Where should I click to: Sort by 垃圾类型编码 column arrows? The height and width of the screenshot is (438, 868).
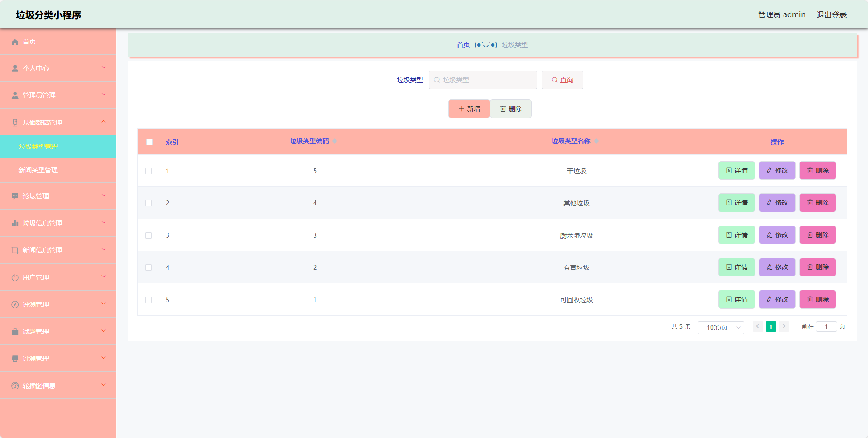click(335, 141)
